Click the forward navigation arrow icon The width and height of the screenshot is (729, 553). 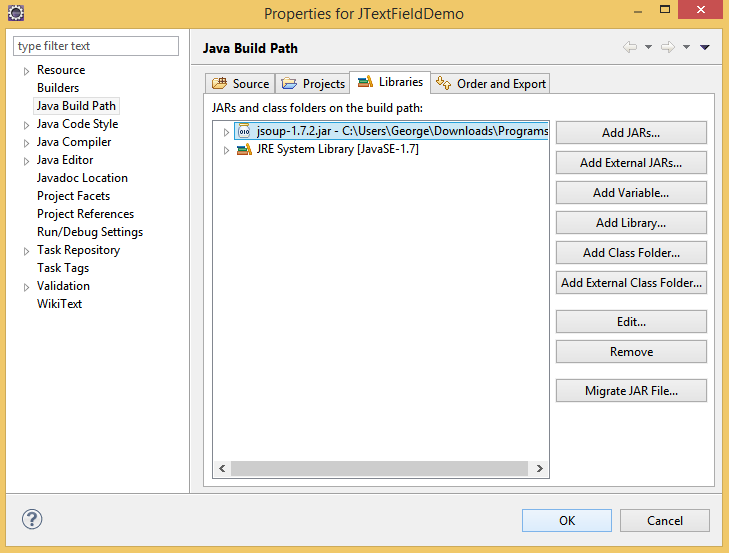pos(668,47)
